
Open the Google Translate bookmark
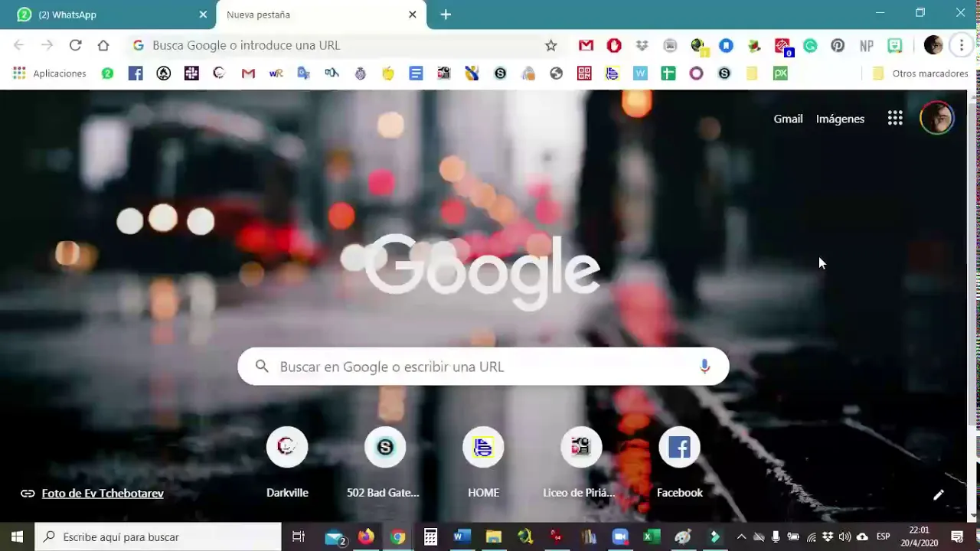(304, 73)
